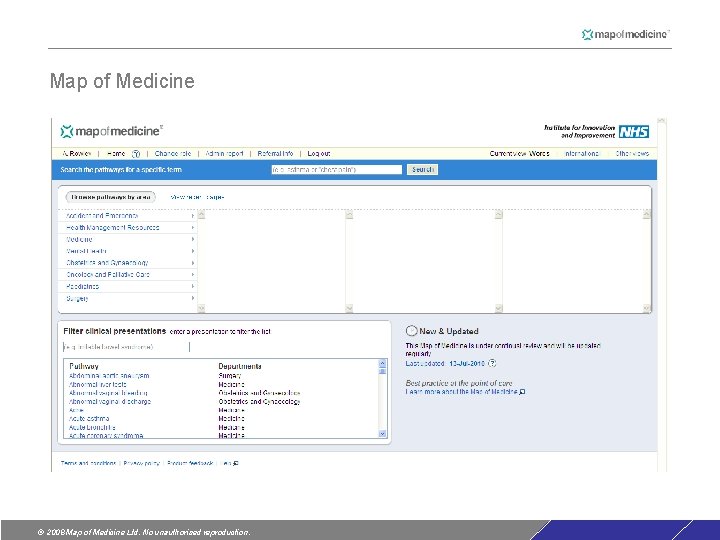Screen dimensions: 720x540
Task: Click the Filter clinical presentations input field
Action: [126, 347]
